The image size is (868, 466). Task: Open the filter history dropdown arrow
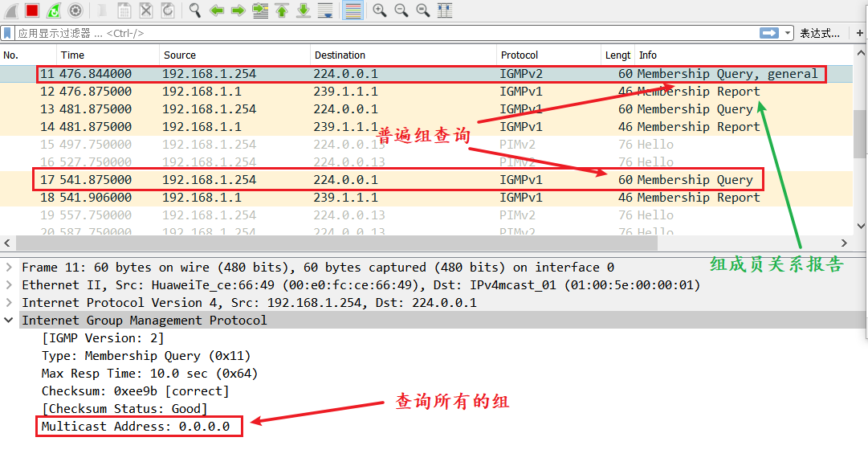(x=787, y=33)
